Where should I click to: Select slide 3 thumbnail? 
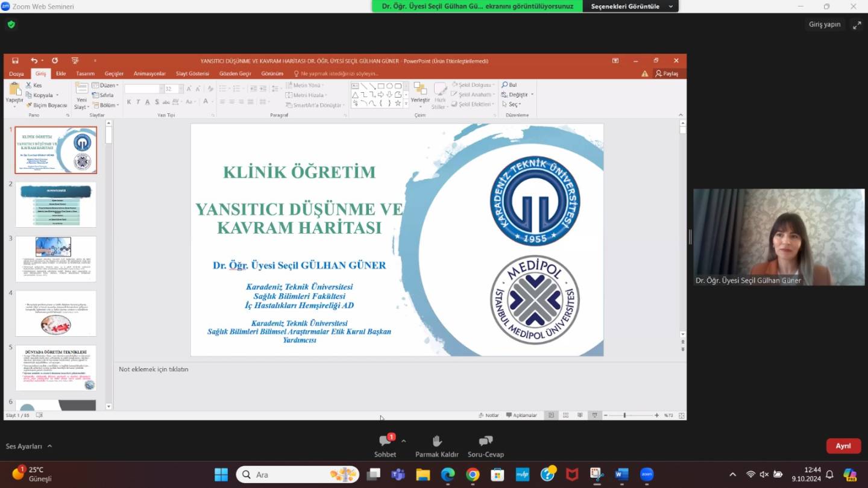[55, 259]
